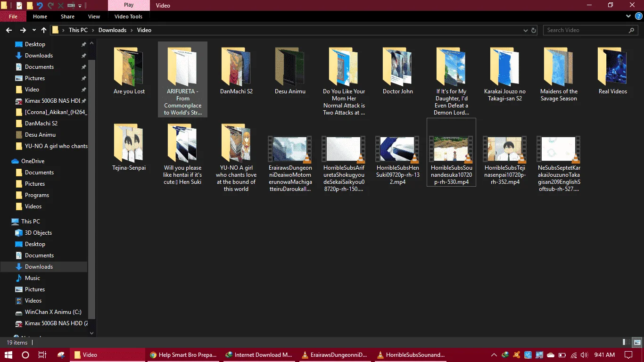644x362 pixels.
Task: Click the Properties quick access icon
Action: (x=19, y=6)
